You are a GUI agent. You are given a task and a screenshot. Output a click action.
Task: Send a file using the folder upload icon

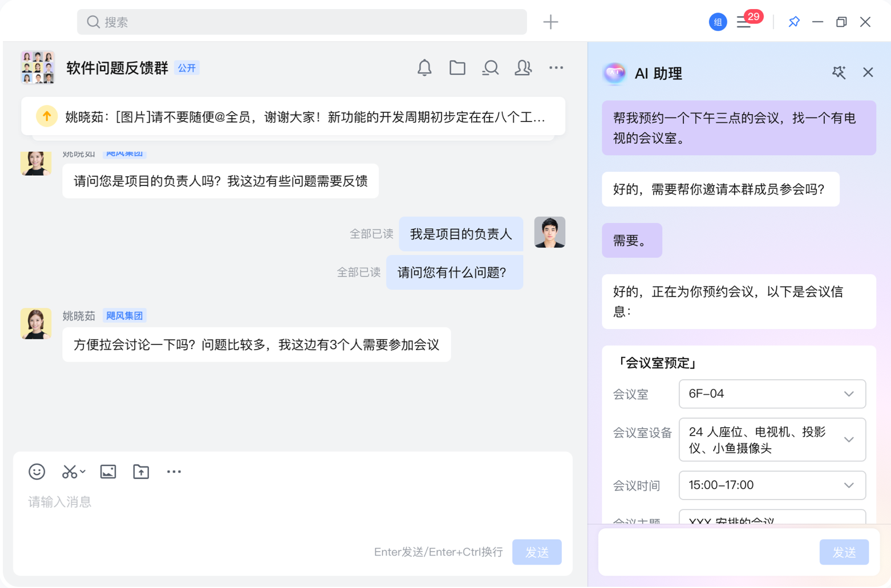click(140, 472)
